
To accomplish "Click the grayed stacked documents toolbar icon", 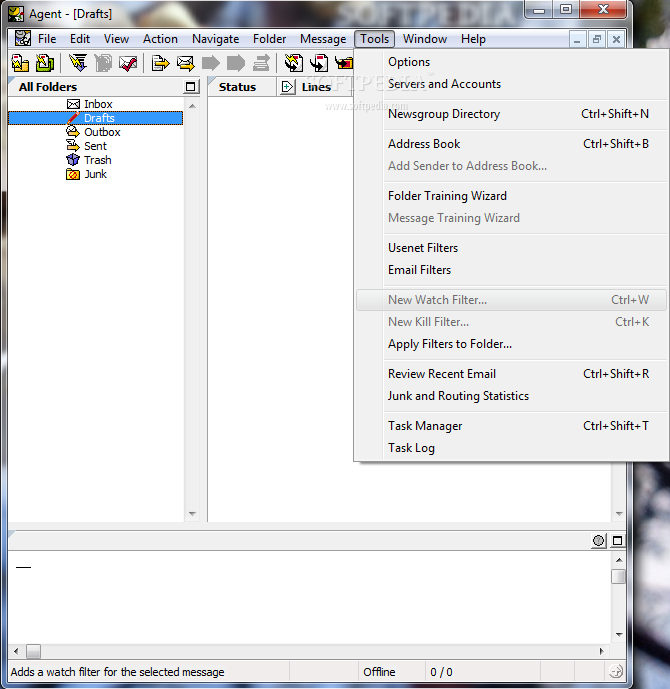I will pos(103,63).
